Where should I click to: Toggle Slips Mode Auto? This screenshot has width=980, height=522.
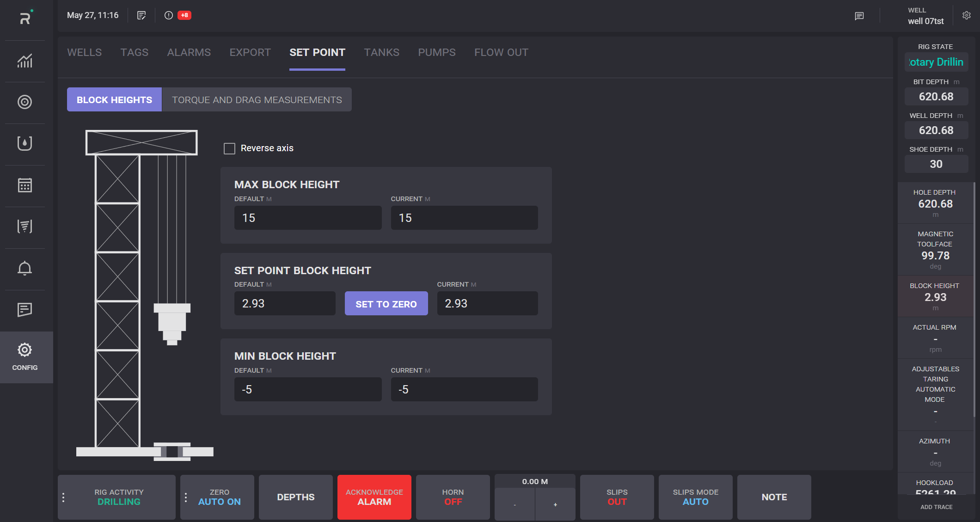coord(695,497)
